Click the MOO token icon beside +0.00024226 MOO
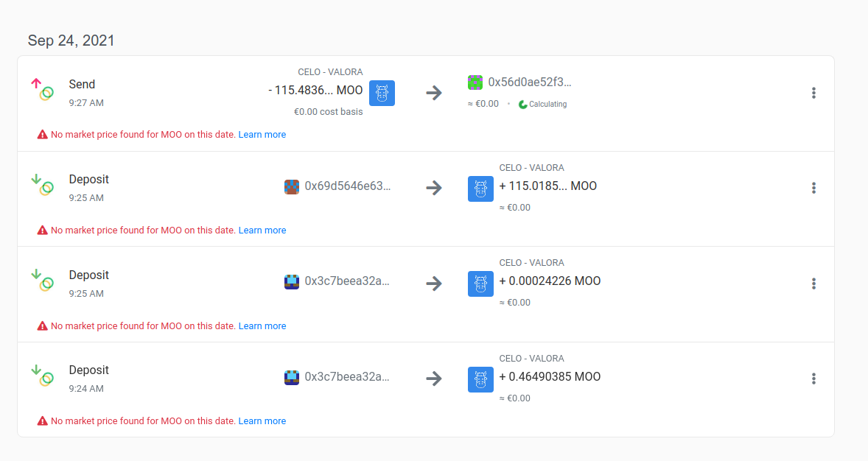This screenshot has width=868, height=461. coord(480,284)
